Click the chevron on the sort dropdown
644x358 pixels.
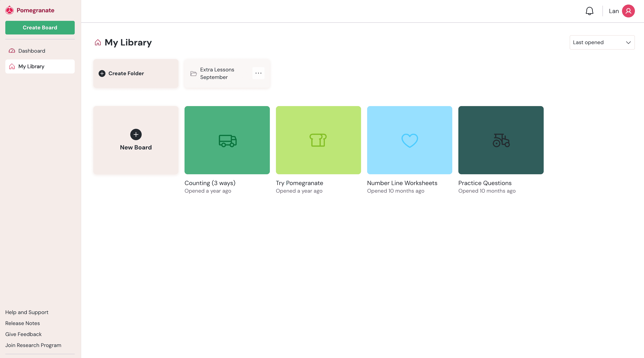point(628,42)
